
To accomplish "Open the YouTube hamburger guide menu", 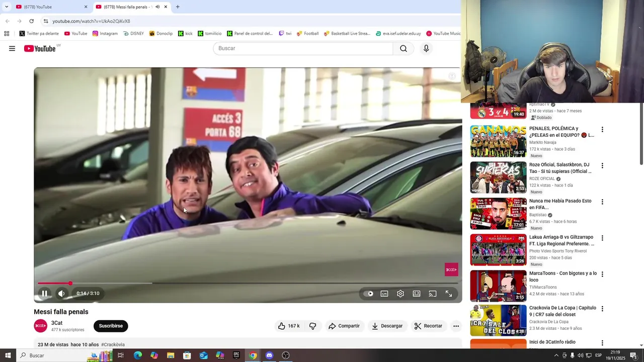I will pos(12,48).
